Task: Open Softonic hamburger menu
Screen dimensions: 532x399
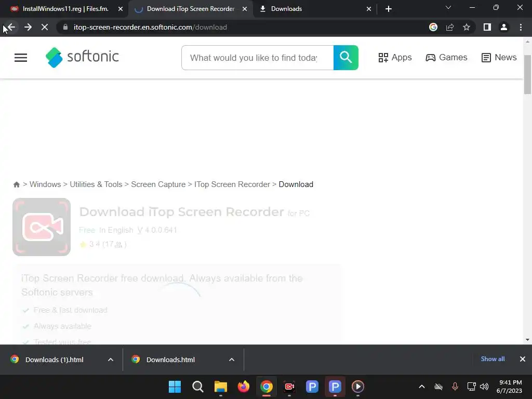Action: point(21,58)
